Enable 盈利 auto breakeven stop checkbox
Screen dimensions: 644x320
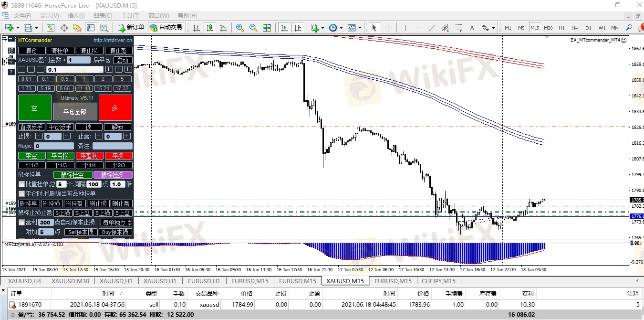point(21,223)
